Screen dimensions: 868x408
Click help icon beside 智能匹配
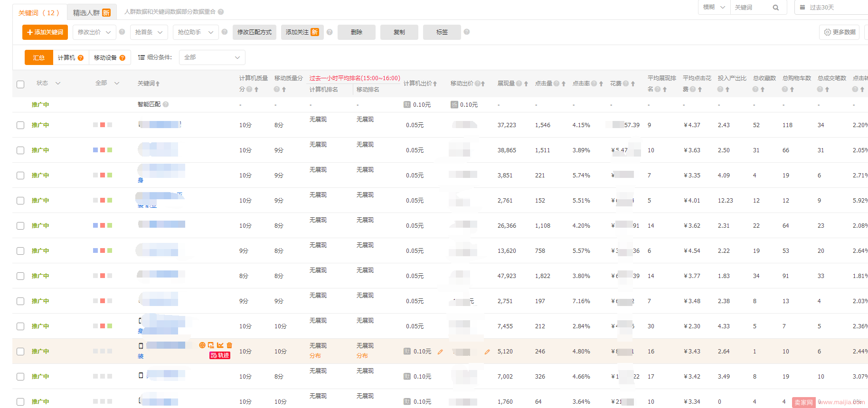coord(166,104)
